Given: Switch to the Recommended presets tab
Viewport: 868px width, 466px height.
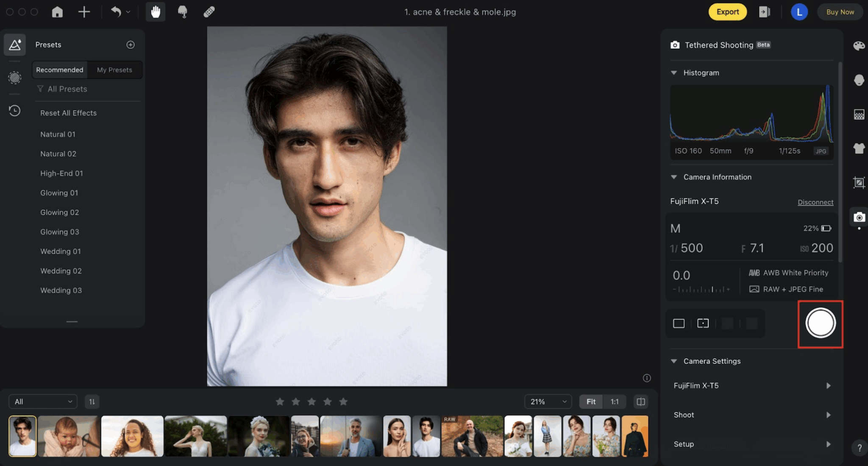Looking at the screenshot, I should 59,70.
